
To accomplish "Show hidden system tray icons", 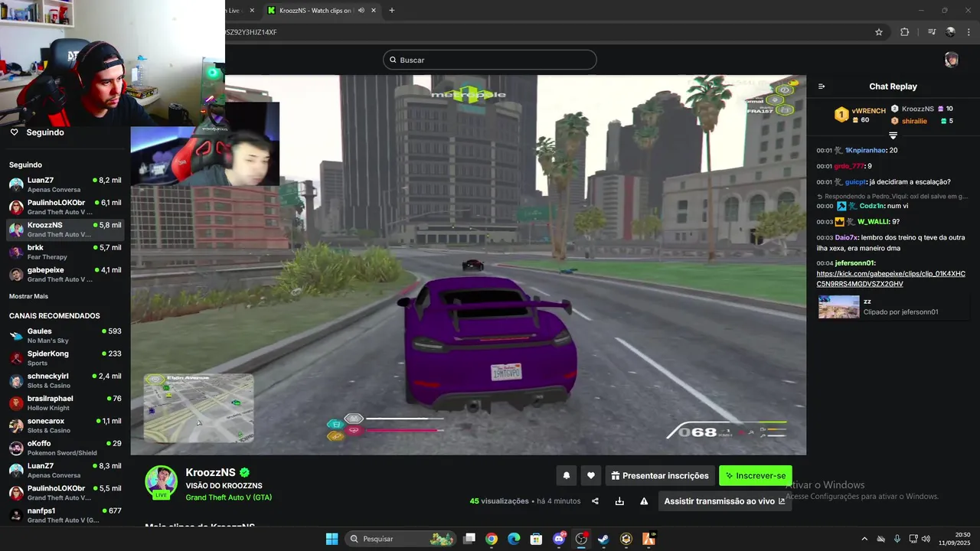I will (x=864, y=539).
